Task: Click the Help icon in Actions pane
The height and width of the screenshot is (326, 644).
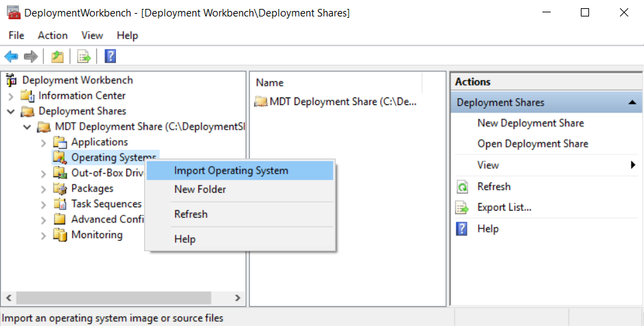Action: [x=462, y=229]
